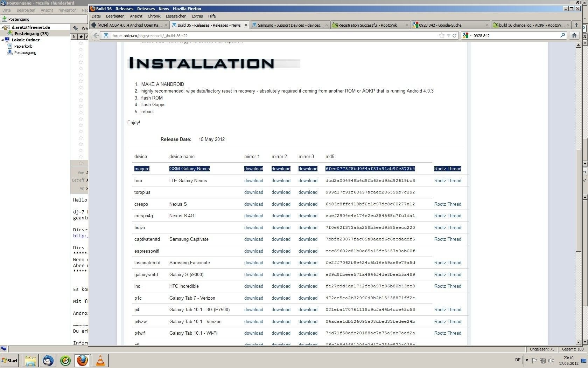Switch to '[ROM] AOSP 4.0.4 Android Open Ka...' tab
The image size is (588, 368).
(x=129, y=25)
